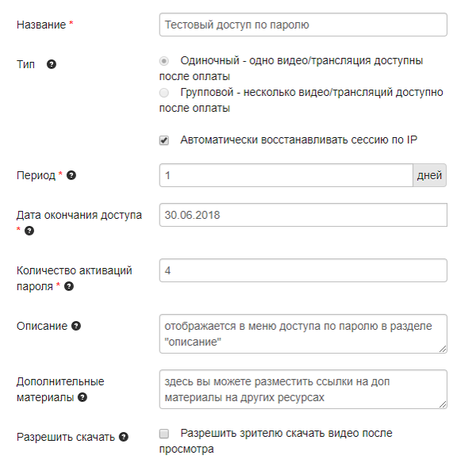This screenshot has width=476, height=463.
Task: Click the Период number input
Action: click(x=286, y=175)
